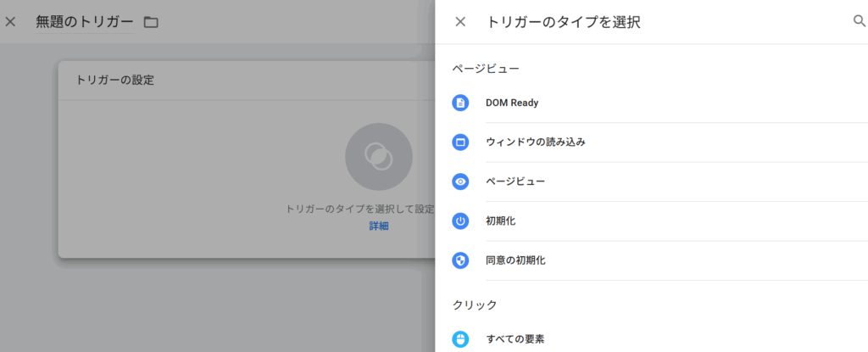
Task: Open search in the trigger type panel
Action: click(x=859, y=21)
